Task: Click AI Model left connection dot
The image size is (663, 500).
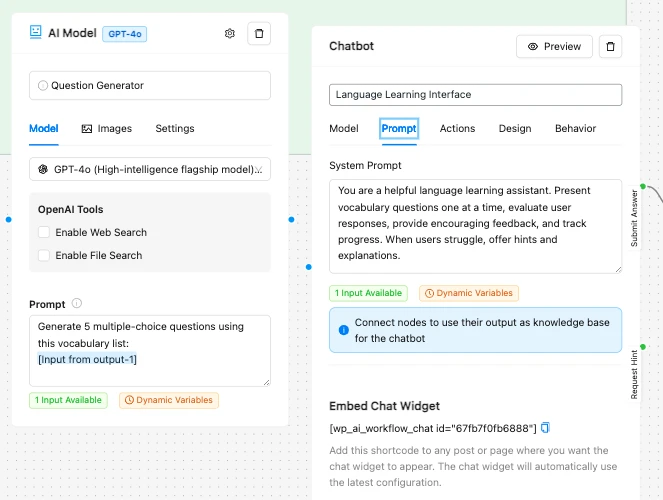Action: point(8,219)
